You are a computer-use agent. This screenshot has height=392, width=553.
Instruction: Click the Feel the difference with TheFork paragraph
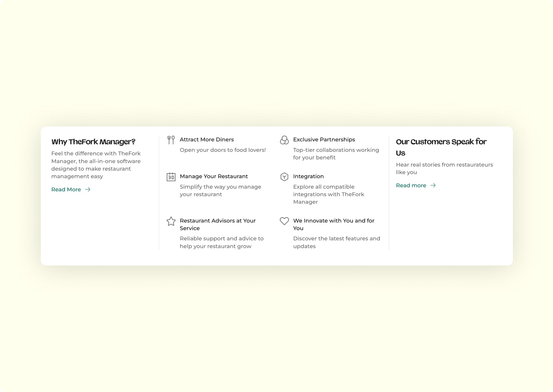coord(96,165)
